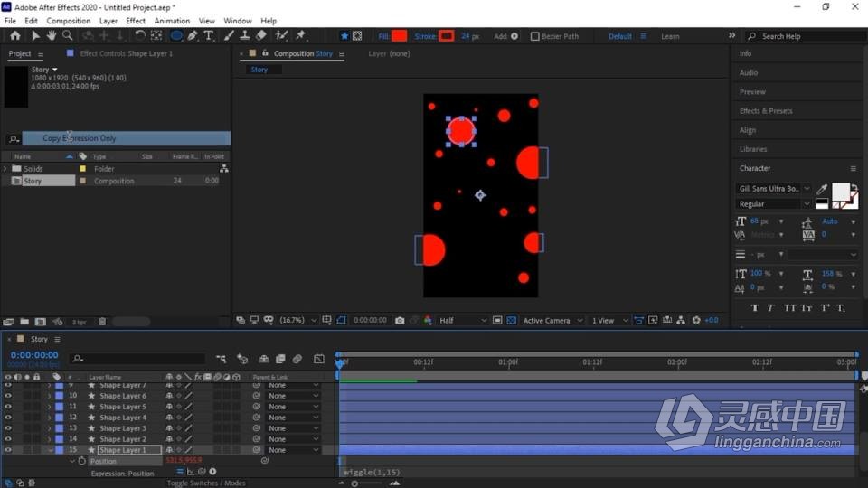The image size is (868, 488).
Task: Click the Graph Editor icon in timeline
Action: point(319,359)
